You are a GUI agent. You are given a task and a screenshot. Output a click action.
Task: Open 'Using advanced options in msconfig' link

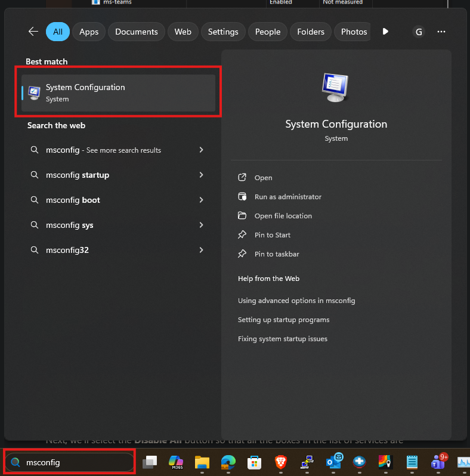point(296,301)
